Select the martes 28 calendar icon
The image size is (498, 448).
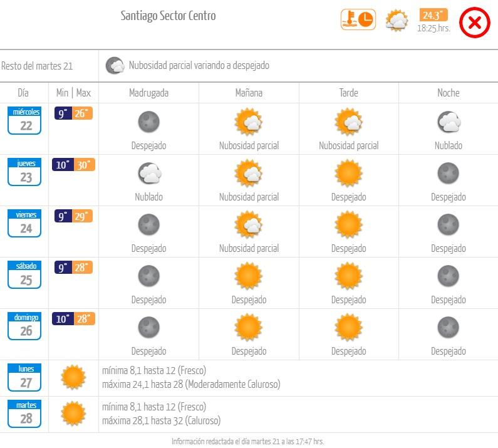pos(25,414)
